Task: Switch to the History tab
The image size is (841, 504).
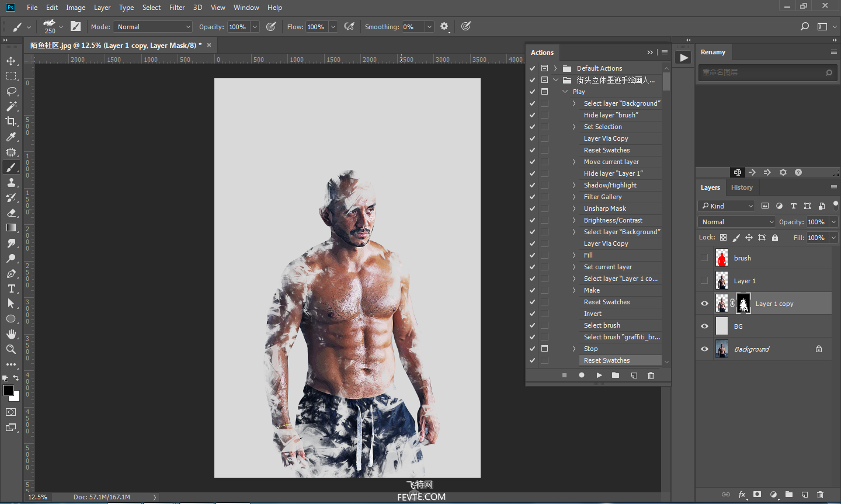Action: tap(742, 187)
